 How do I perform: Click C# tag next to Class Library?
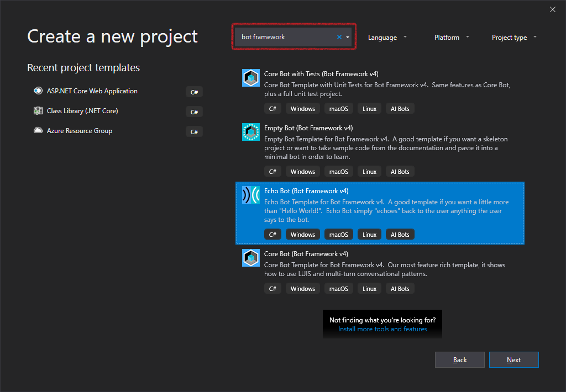pos(194,112)
